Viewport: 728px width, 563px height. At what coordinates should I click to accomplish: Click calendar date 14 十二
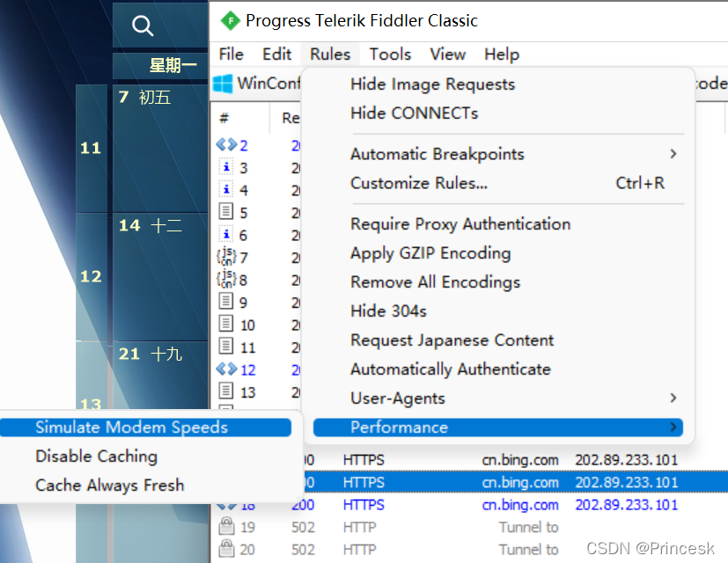pyautogui.click(x=150, y=225)
